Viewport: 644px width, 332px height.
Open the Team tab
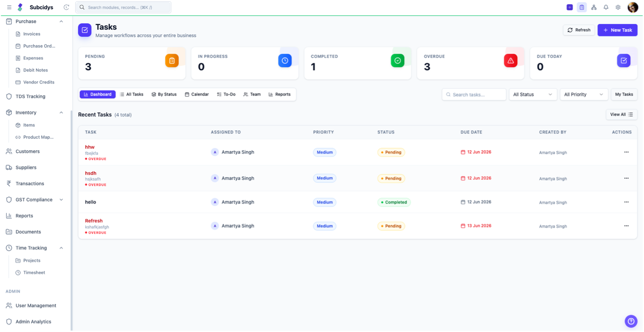pyautogui.click(x=252, y=94)
